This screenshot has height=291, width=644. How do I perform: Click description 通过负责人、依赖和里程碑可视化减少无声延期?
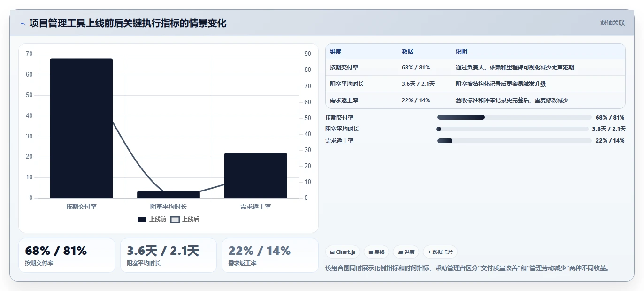(x=515, y=68)
